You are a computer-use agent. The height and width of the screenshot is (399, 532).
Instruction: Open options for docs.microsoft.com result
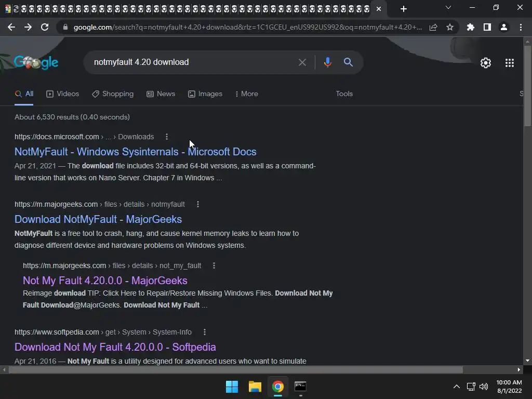pyautogui.click(x=167, y=137)
